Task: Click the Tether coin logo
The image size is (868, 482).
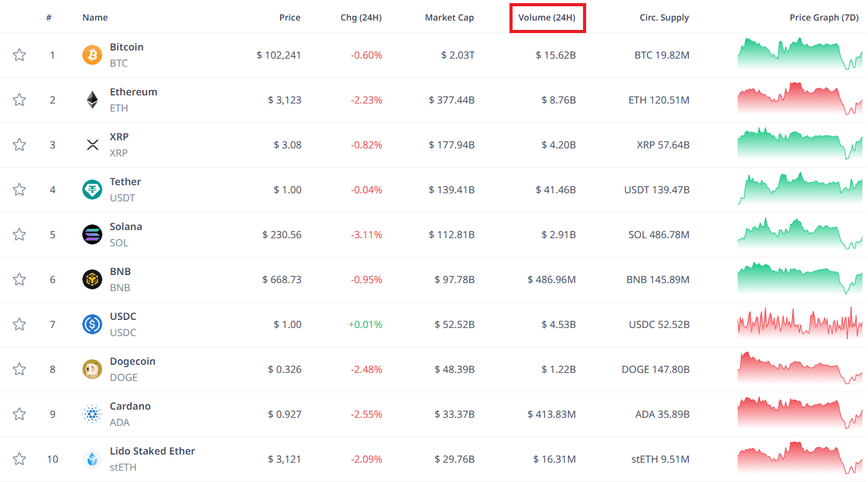Action: pos(92,190)
